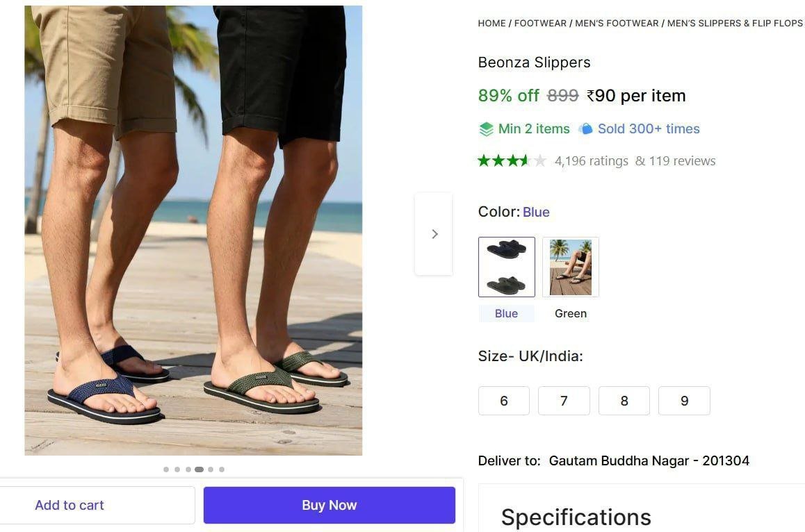This screenshot has width=805, height=532.
Task: Open MEN'S FOOTWEAR breadcrumb
Action: pos(617,23)
